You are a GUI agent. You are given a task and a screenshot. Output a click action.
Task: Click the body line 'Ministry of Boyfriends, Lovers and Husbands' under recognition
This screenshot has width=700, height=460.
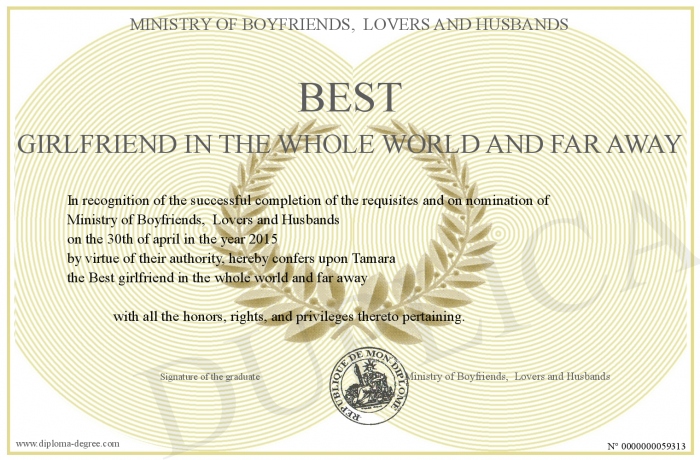203,220
